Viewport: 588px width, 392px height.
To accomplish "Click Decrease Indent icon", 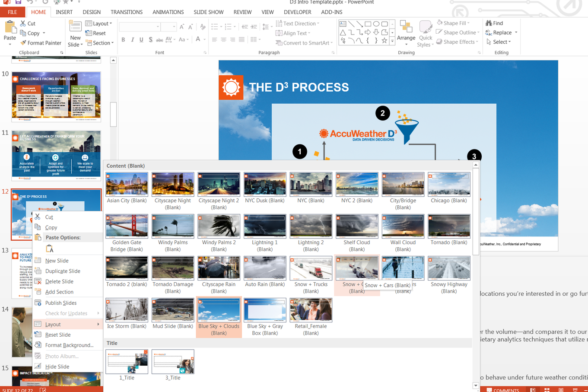I will [x=245, y=27].
